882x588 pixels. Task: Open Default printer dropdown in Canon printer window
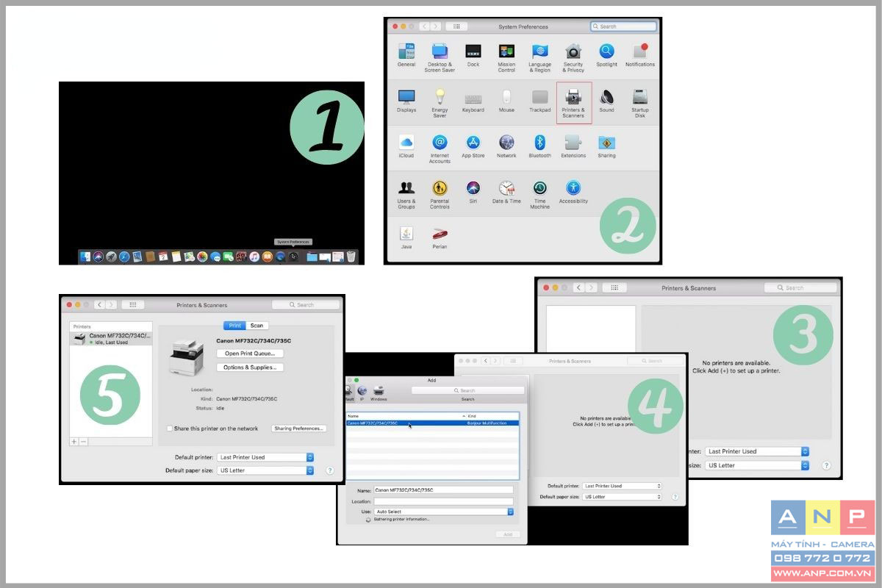265,457
